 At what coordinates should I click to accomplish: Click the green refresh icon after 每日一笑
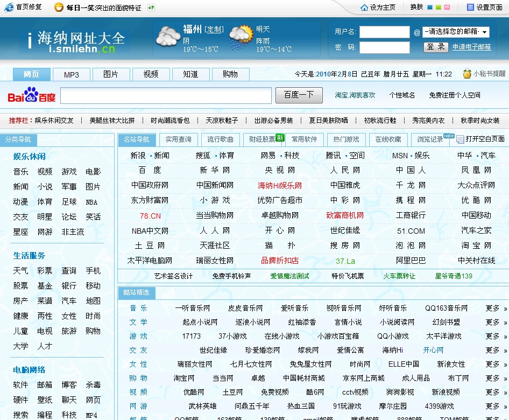151,8
